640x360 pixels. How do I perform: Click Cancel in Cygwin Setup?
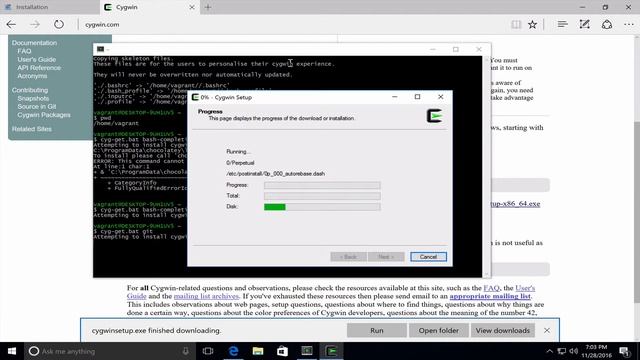coord(428,257)
